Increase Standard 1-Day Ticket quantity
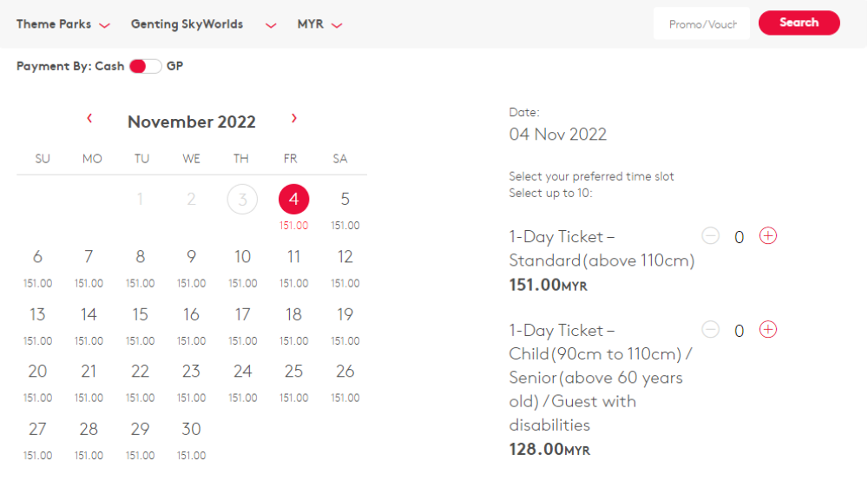Image resolution: width=868 pixels, height=481 pixels. tap(768, 236)
